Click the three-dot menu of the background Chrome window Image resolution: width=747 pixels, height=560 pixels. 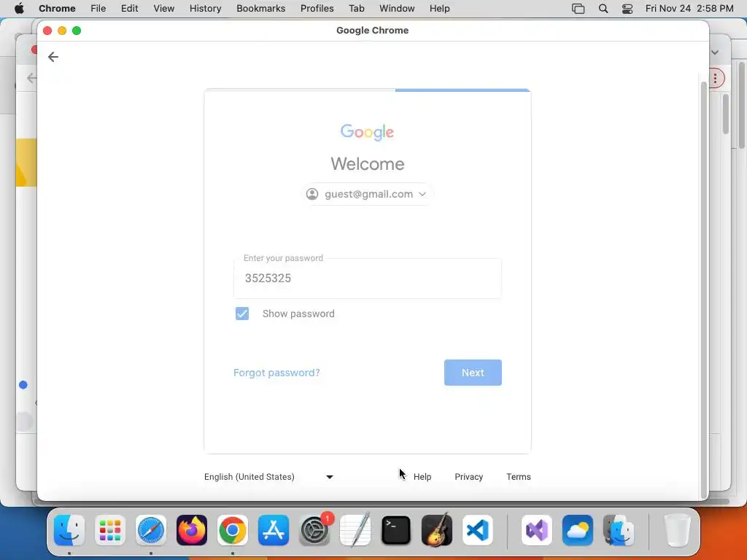[715, 79]
